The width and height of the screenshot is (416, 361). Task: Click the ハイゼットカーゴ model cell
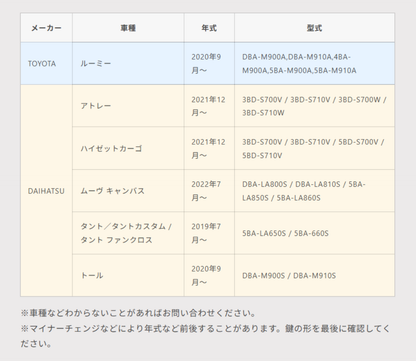coord(128,148)
